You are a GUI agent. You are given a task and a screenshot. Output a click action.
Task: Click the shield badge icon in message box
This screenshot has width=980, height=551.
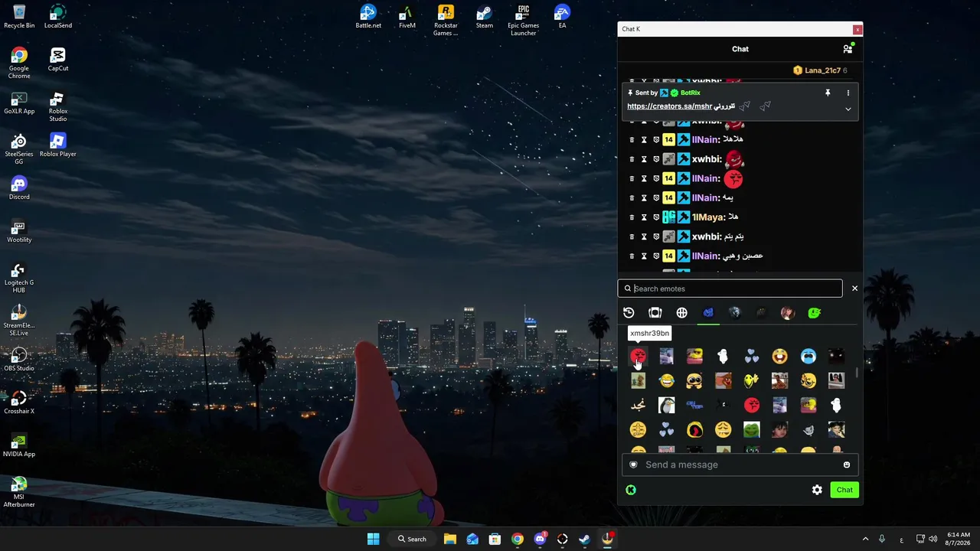(x=633, y=465)
